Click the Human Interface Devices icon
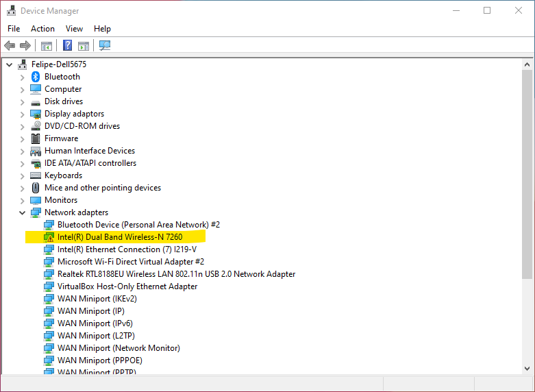Viewport: 535px width, 392px height. click(36, 151)
